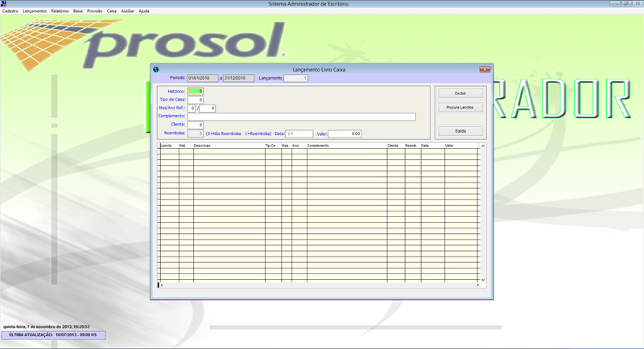644x349 pixels.
Task: Open the Provisão menu
Action: (x=94, y=11)
